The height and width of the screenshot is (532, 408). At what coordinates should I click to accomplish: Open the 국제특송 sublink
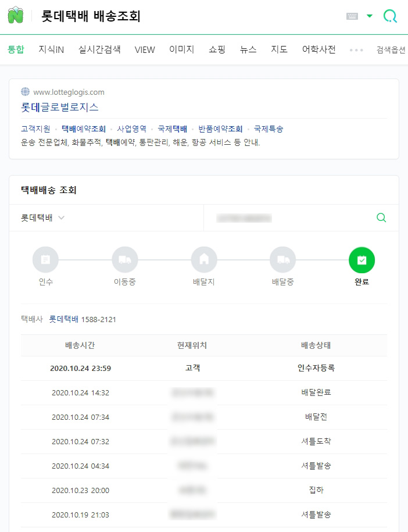tap(269, 129)
